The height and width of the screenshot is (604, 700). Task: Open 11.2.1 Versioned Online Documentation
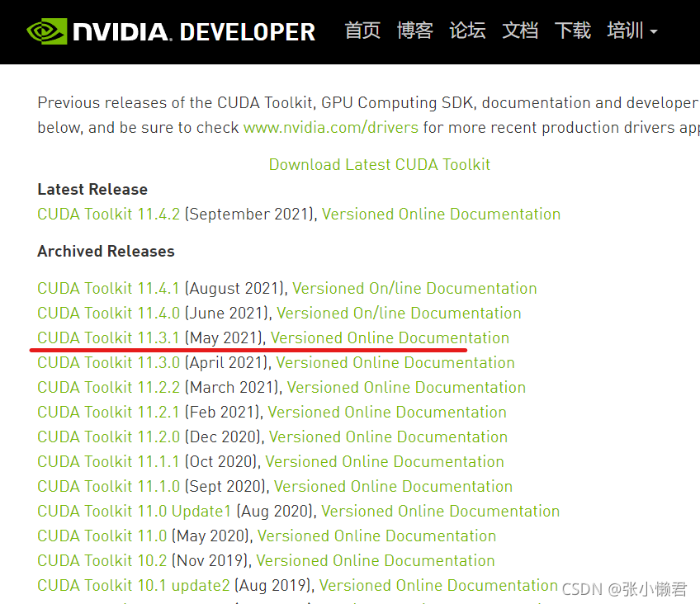click(x=387, y=413)
